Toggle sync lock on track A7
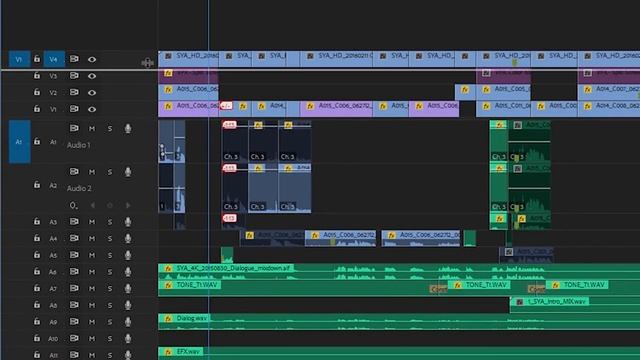Viewport: 640px width, 360px height. pyautogui.click(x=74, y=288)
